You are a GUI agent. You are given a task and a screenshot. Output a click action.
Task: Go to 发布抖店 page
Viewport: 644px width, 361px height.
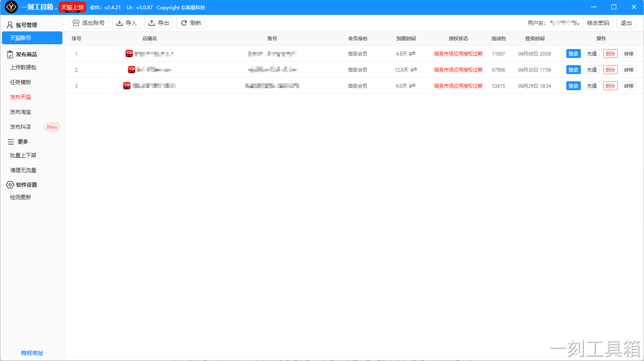[21, 127]
